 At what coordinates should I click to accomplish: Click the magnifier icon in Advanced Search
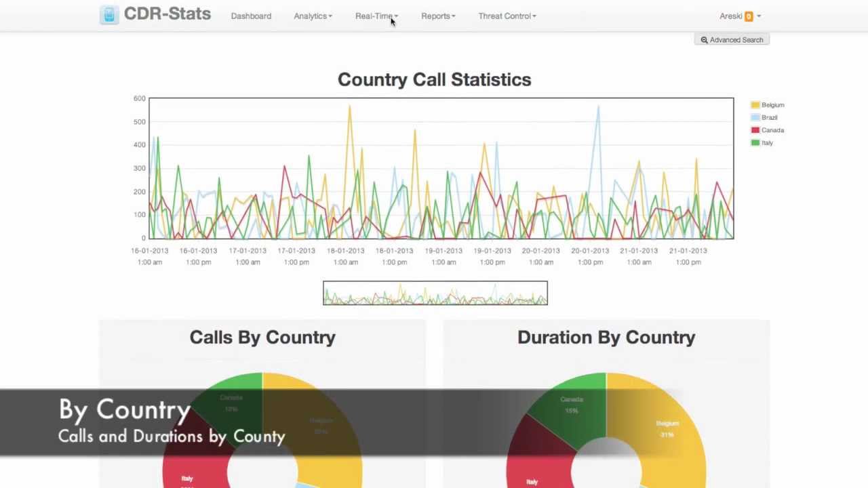704,40
